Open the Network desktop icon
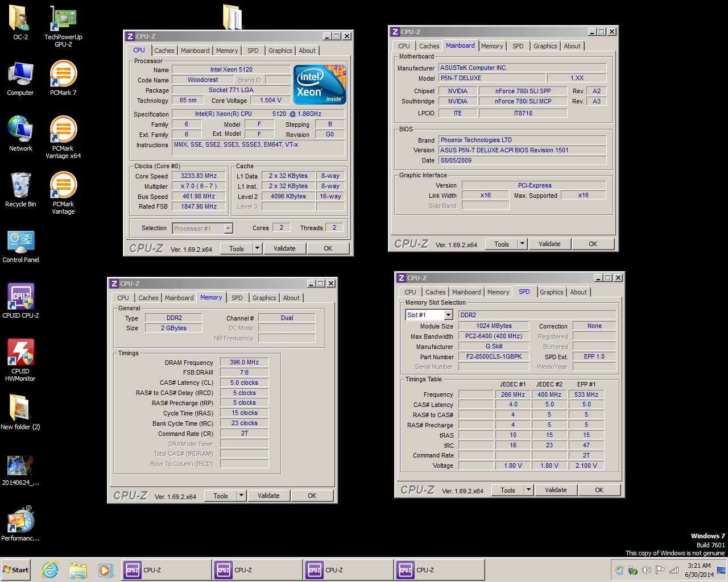 point(20,134)
